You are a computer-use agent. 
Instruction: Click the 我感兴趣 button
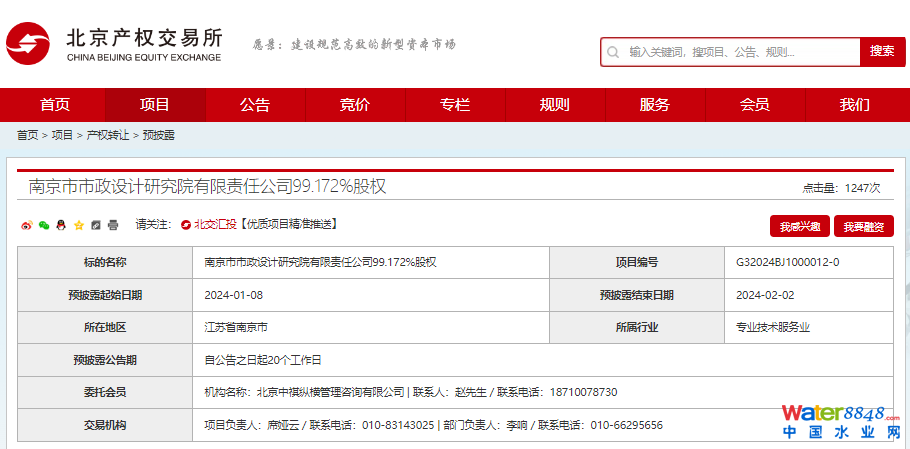click(799, 227)
